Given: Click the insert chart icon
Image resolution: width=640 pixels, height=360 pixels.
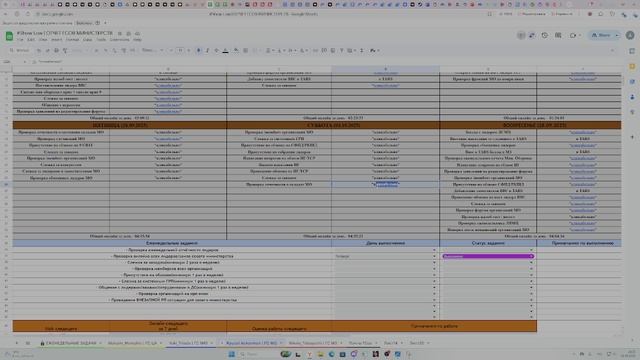Looking at the screenshot, I should [x=333, y=51].
